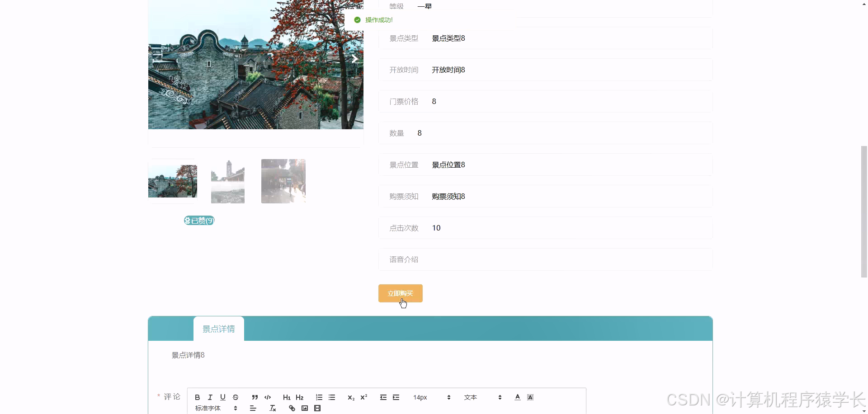868x414 pixels.
Task: Insert a blockquote in comment editor
Action: coord(255,397)
